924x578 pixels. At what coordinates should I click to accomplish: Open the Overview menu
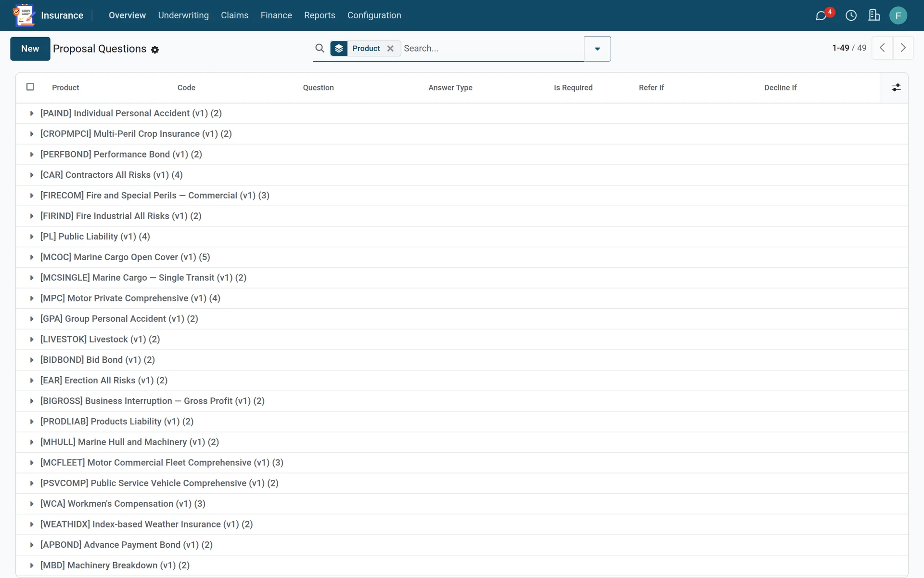pos(127,15)
